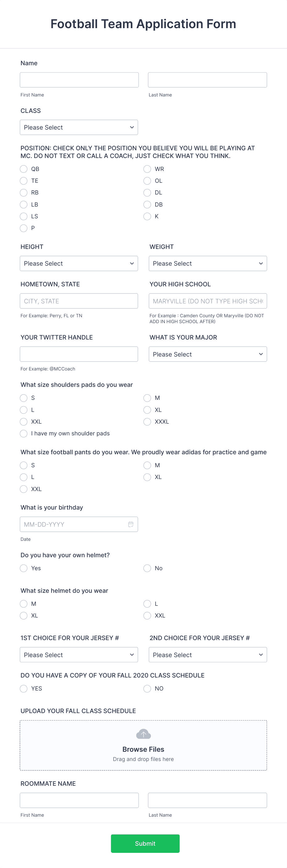The height and width of the screenshot is (868, 287).
Task: Open the 'What is your major' dropdown
Action: tap(208, 354)
